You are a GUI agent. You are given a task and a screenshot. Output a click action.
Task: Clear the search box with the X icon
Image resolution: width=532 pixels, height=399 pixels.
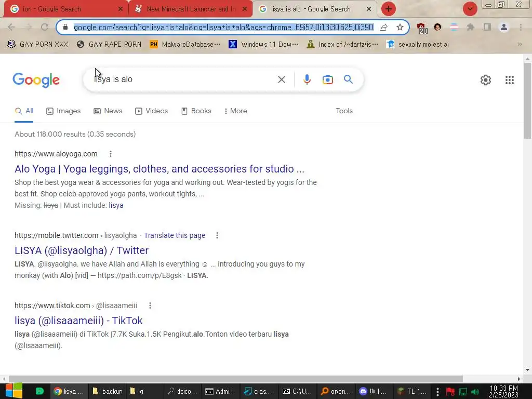281,79
